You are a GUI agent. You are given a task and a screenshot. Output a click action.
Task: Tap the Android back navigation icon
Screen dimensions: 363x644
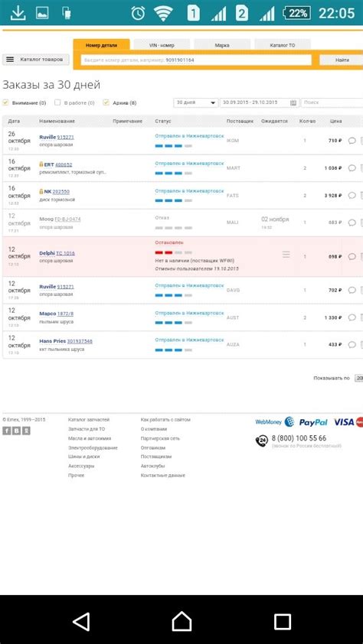click(x=81, y=622)
